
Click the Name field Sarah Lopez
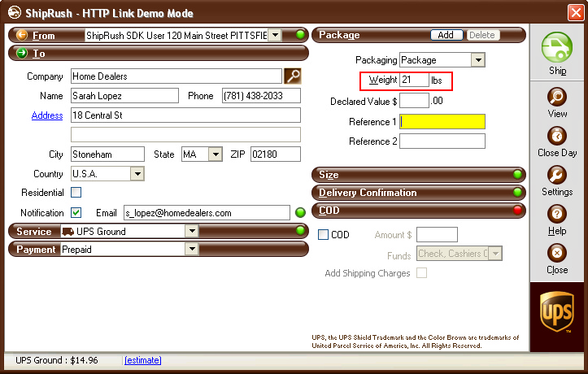pyautogui.click(x=124, y=96)
